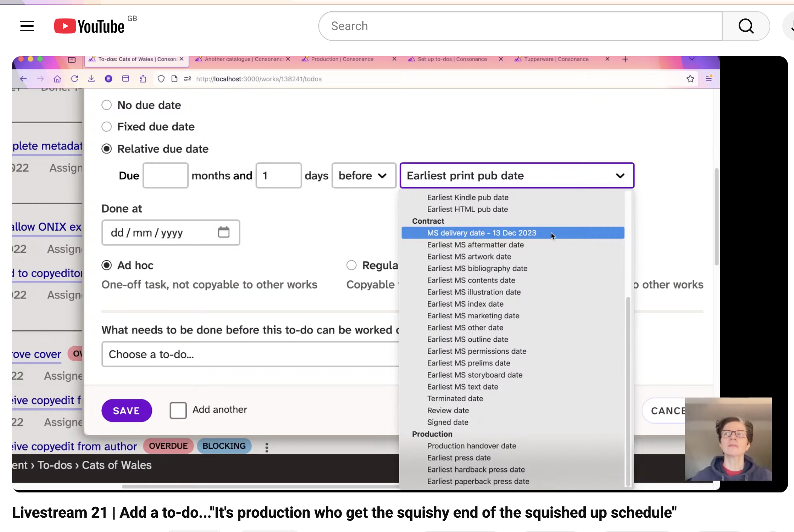The image size is (794, 532).
Task: Click the presenter webcam thumbnail
Action: pos(728,439)
